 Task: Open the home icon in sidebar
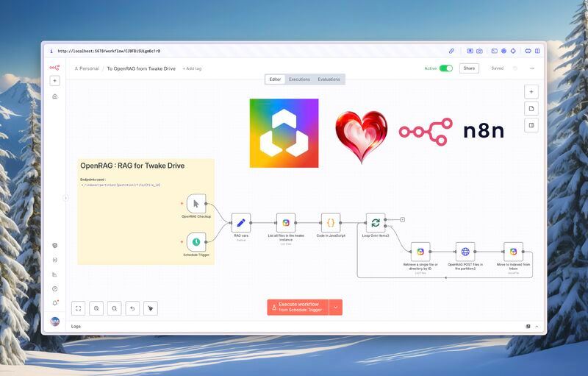54,96
